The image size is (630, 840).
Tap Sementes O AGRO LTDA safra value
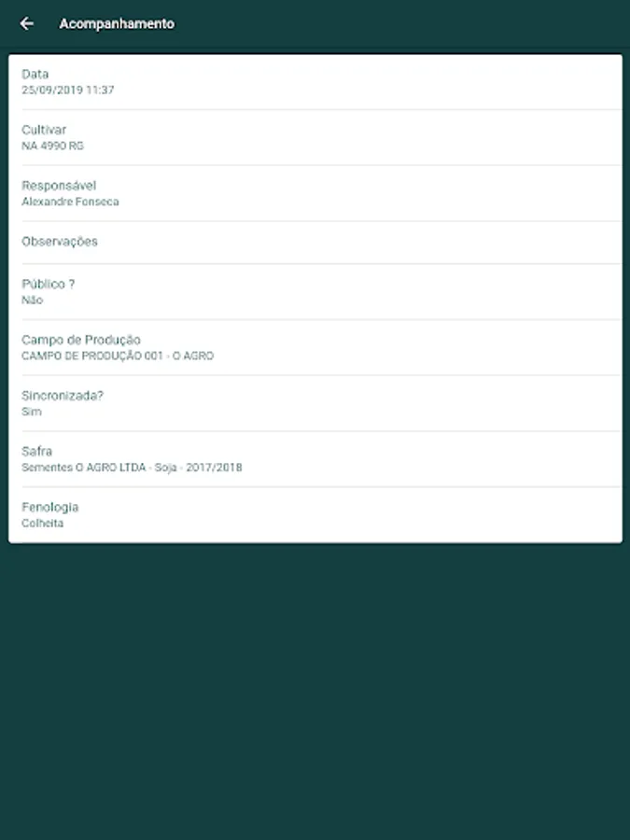pos(132,468)
